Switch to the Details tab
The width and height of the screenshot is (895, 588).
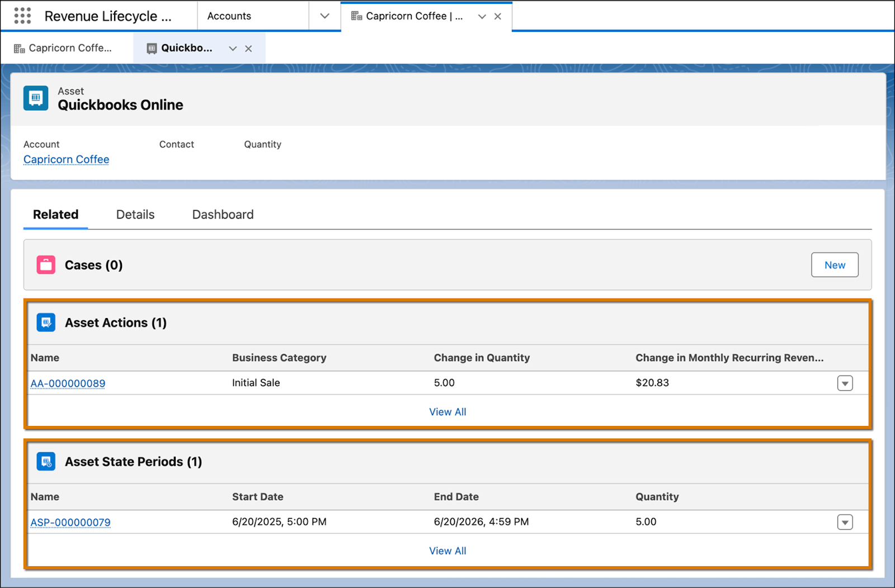pos(135,215)
